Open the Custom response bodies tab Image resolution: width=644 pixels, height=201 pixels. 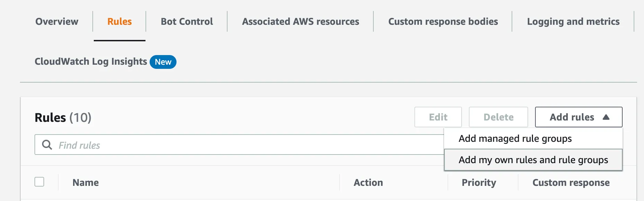[443, 22]
